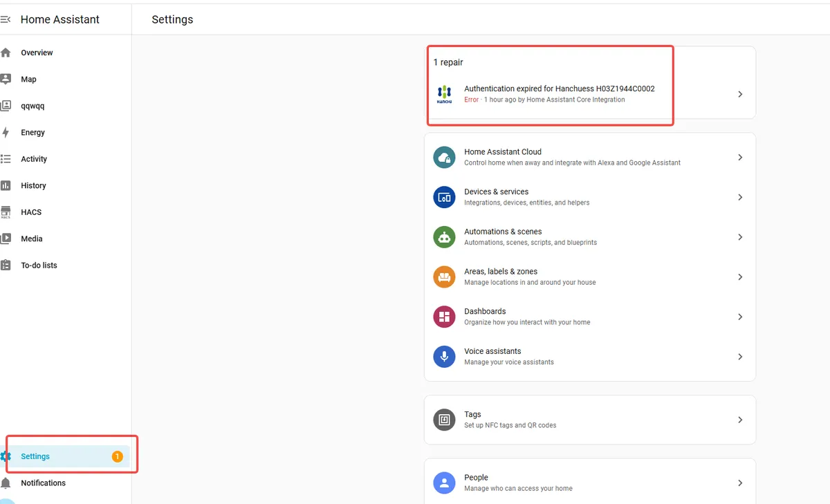
Task: Open the People settings entry
Action: [590, 483]
